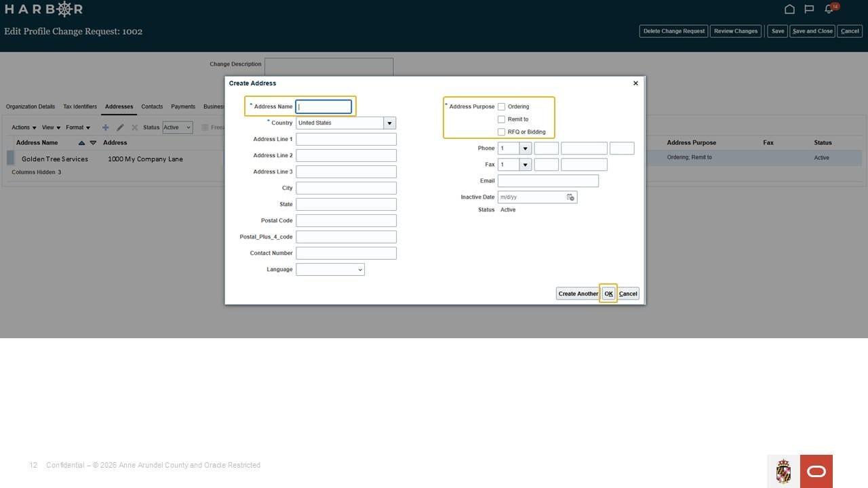Expand the Country dropdown arrow
The height and width of the screenshot is (488, 868).
[x=390, y=123]
